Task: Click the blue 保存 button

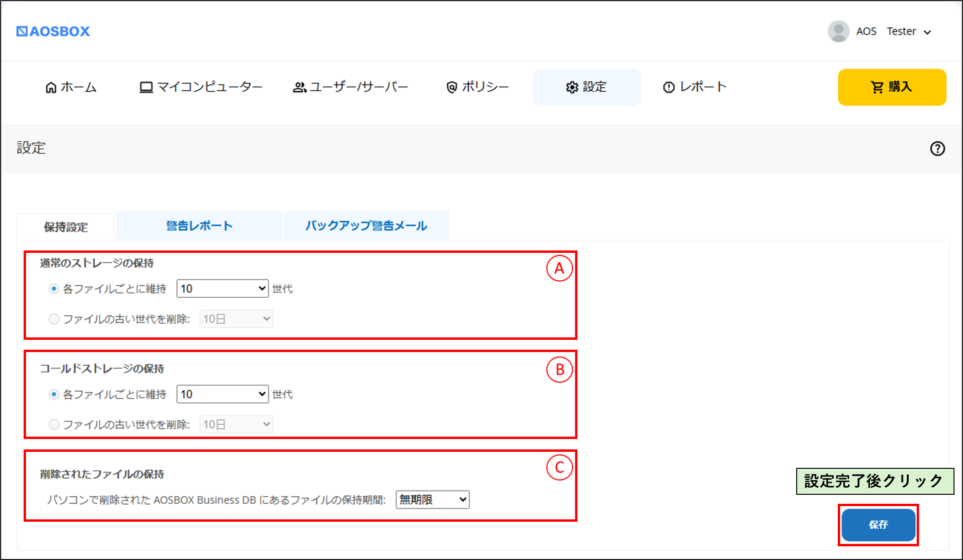Action: pyautogui.click(x=878, y=525)
